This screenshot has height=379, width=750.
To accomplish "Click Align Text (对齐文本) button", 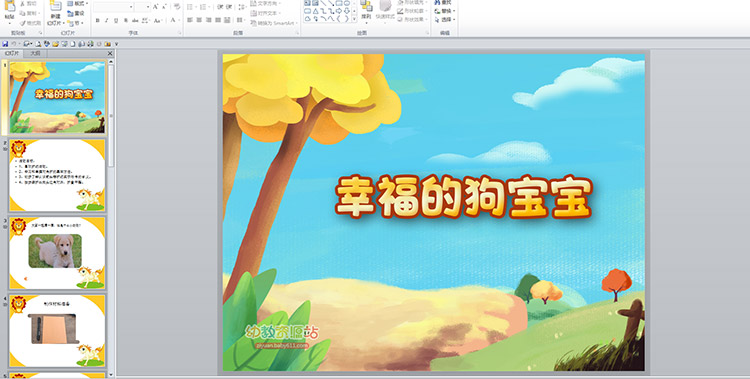I will coord(265,13).
